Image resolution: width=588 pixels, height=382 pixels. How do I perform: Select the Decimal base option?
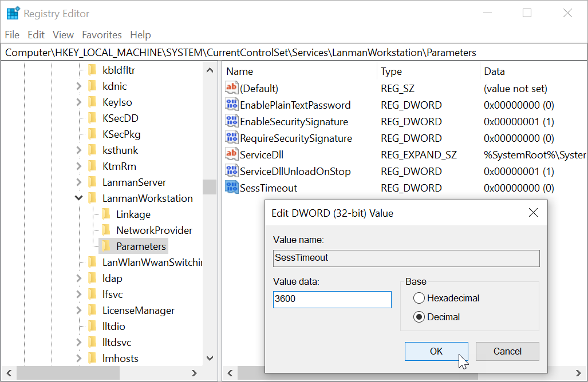click(419, 317)
